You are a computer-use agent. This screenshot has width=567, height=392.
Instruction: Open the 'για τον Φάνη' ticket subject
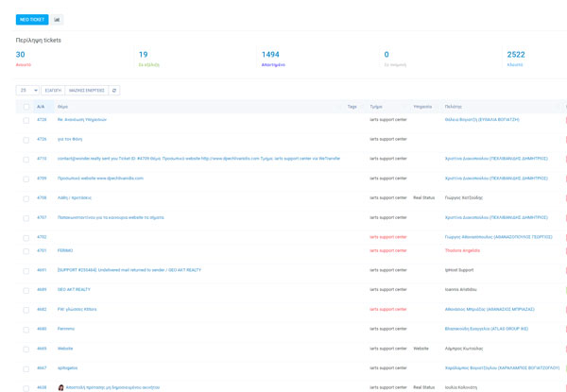point(70,139)
